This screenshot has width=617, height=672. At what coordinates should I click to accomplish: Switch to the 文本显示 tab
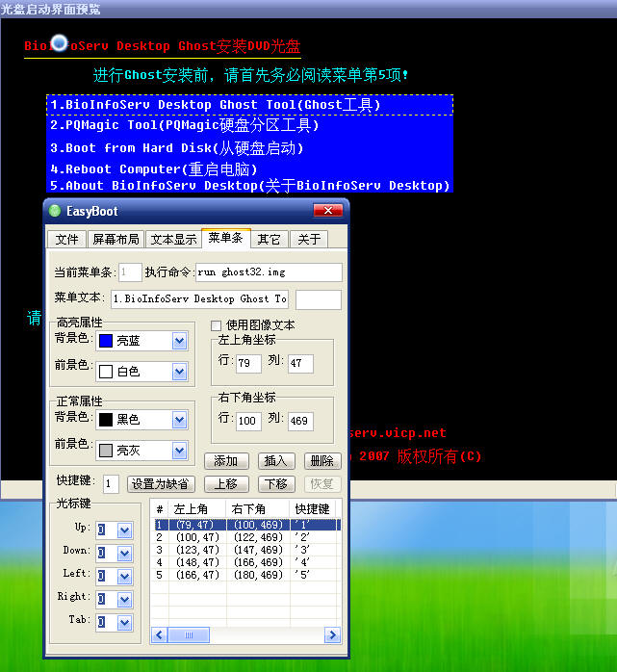(x=173, y=239)
